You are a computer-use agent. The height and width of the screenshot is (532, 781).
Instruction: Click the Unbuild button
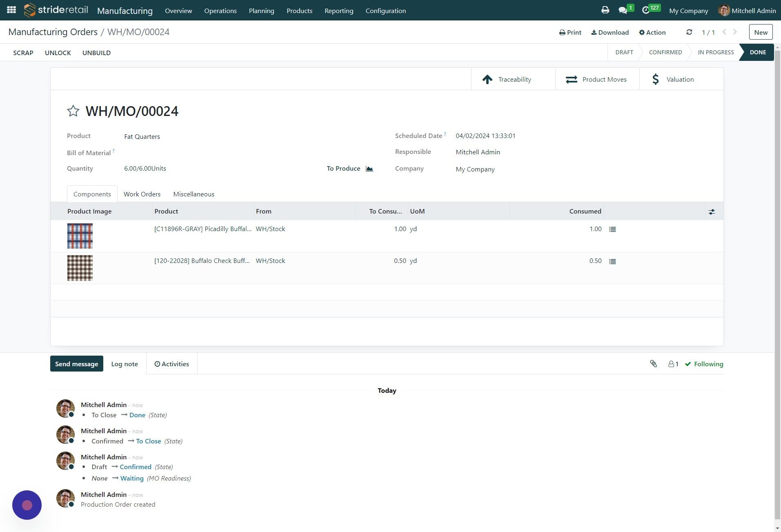tap(96, 53)
